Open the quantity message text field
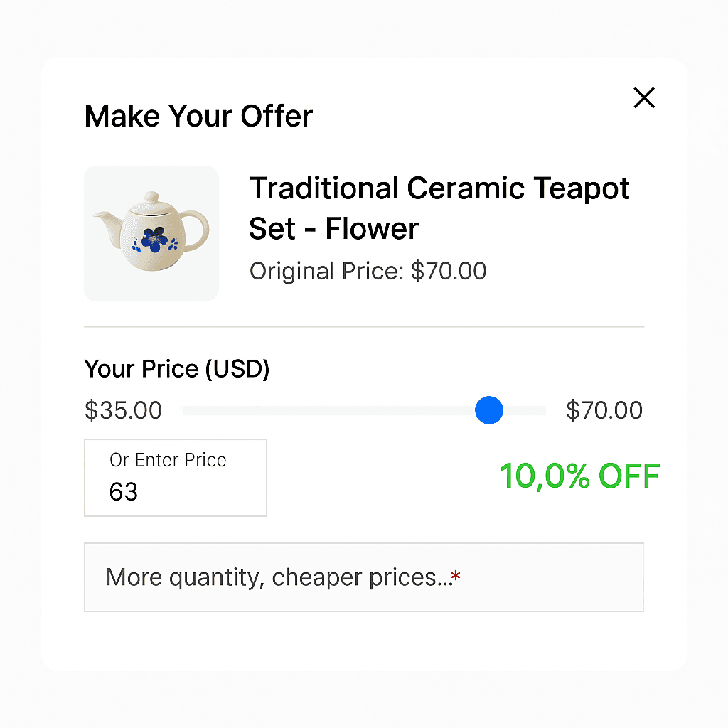The width and height of the screenshot is (728, 728). pyautogui.click(x=364, y=577)
